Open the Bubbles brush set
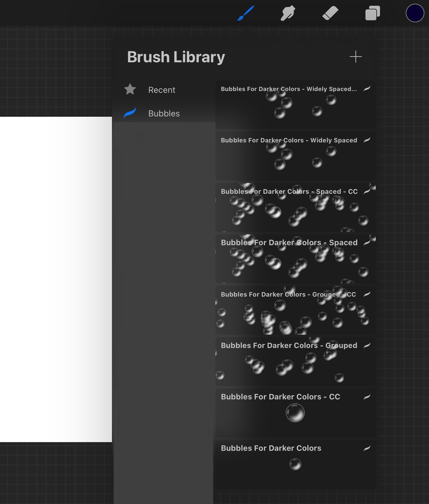Image resolution: width=429 pixels, height=504 pixels. (x=164, y=114)
